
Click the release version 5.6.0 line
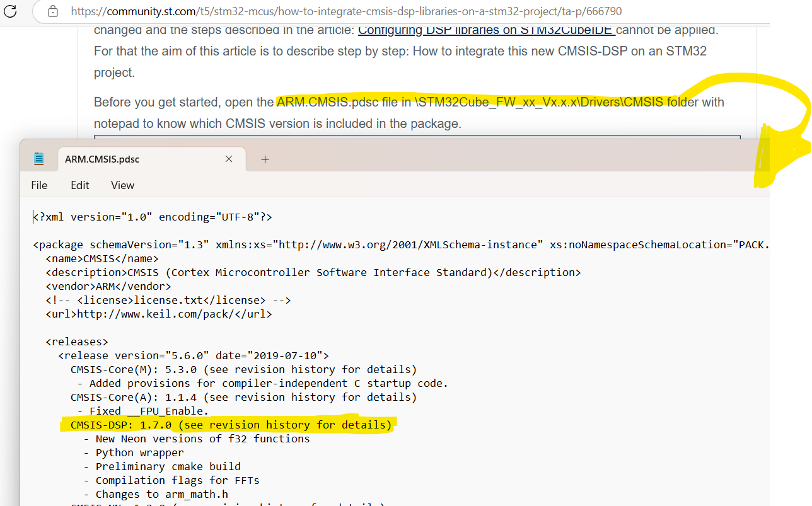(x=194, y=355)
